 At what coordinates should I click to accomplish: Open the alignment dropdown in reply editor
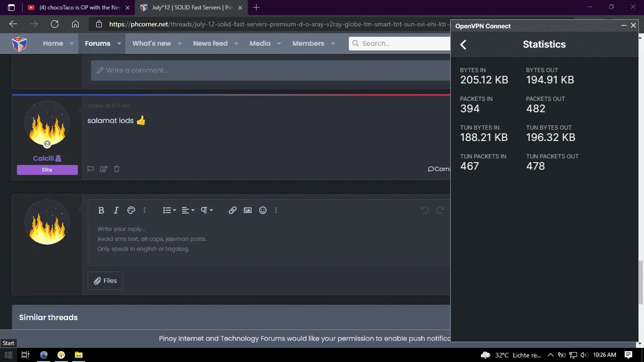tap(188, 210)
